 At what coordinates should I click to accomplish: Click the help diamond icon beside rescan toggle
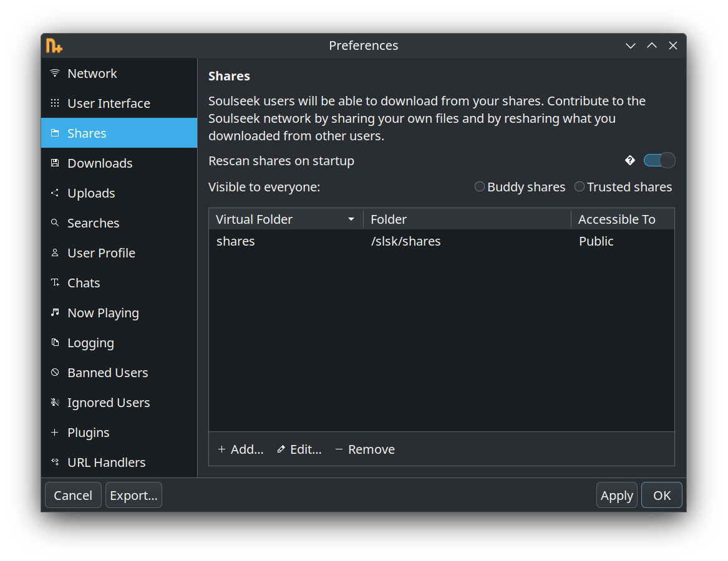click(630, 161)
